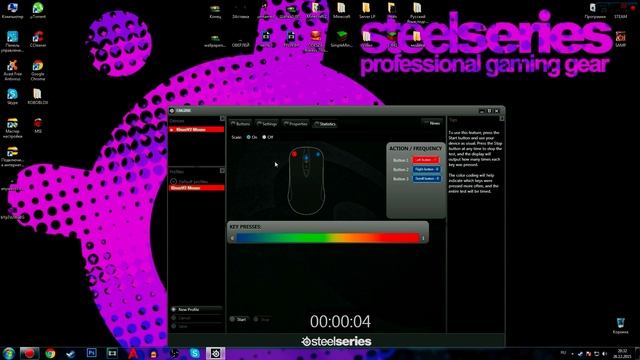Click left arrow of key presses bar
This screenshot has height=360, width=640.
pyautogui.click(x=232, y=238)
